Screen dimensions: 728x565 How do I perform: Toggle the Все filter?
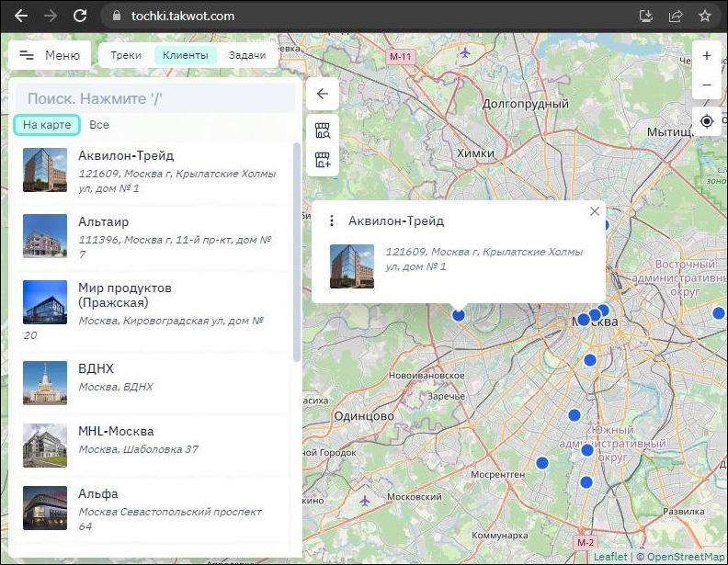point(99,125)
